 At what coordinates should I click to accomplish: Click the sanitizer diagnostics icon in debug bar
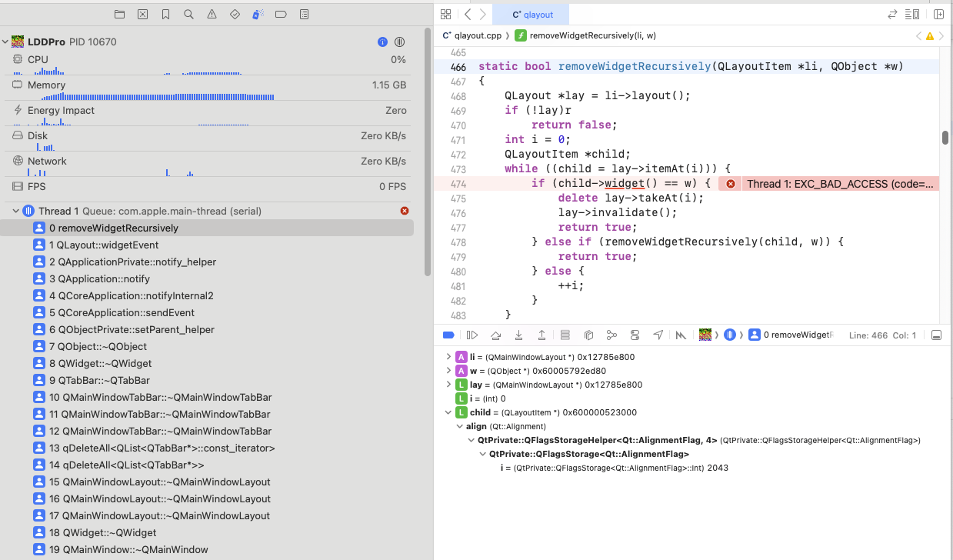[681, 335]
